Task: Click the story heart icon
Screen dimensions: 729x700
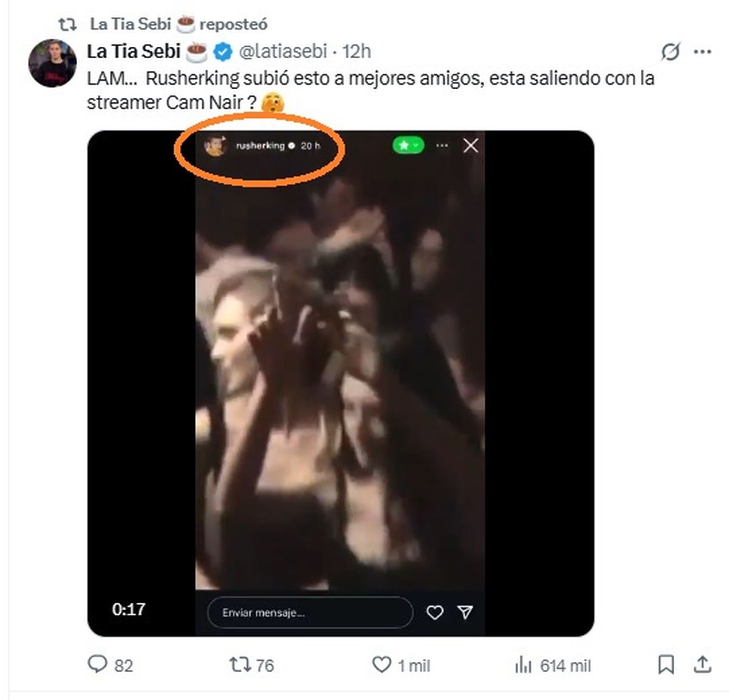Action: pyautogui.click(x=434, y=613)
